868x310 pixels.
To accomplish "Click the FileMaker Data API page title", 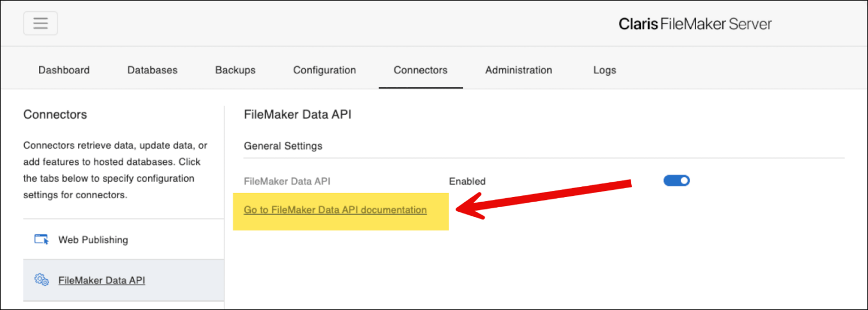I will (297, 115).
